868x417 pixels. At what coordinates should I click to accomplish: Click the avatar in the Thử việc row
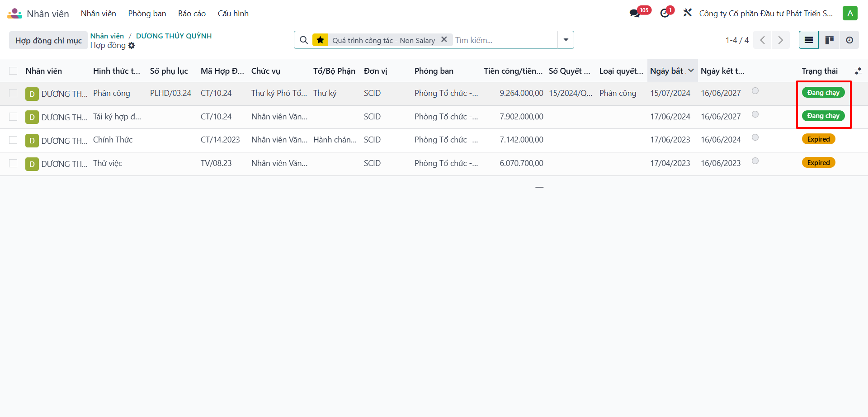32,164
